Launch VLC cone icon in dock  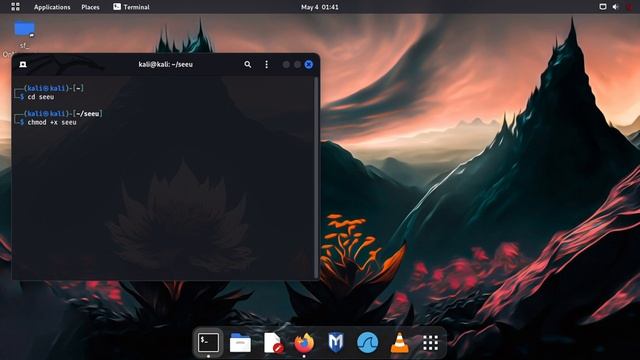coord(399,342)
